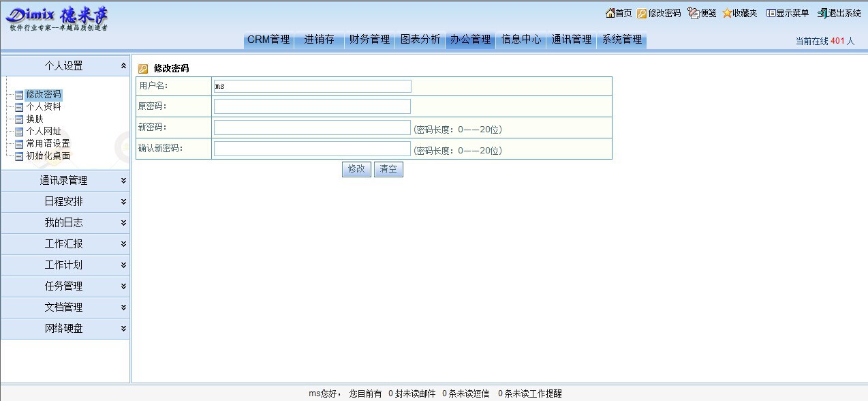Click the 原密码 input field
The height and width of the screenshot is (401, 868).
tap(312, 106)
